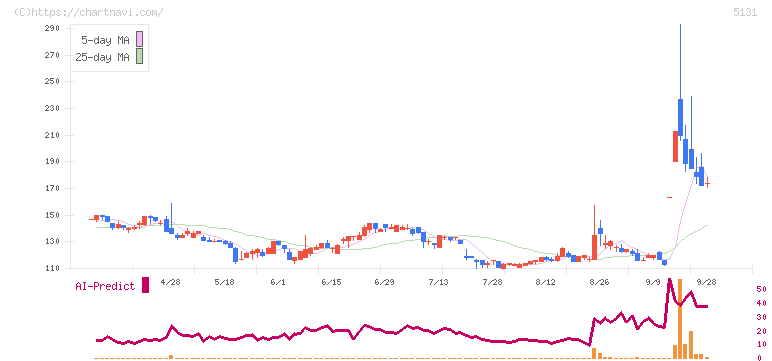The image size is (772, 361).
Task: Click the 9/28 date axis label
Action: pos(707,282)
